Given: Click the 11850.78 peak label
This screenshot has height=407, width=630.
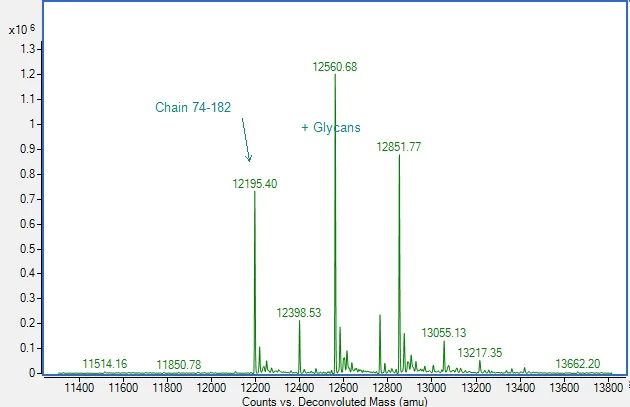Looking at the screenshot, I should (x=178, y=364).
